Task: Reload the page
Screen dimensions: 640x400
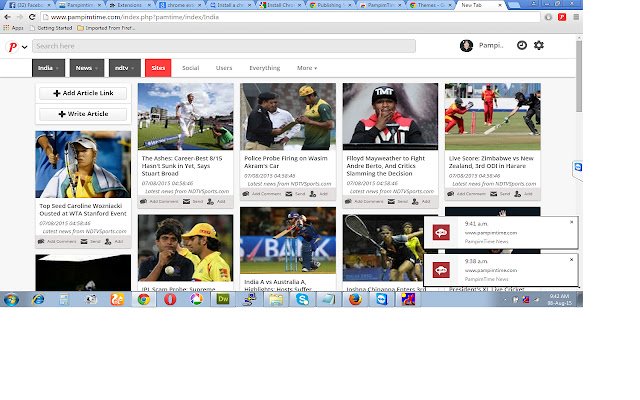Action: click(x=32, y=17)
